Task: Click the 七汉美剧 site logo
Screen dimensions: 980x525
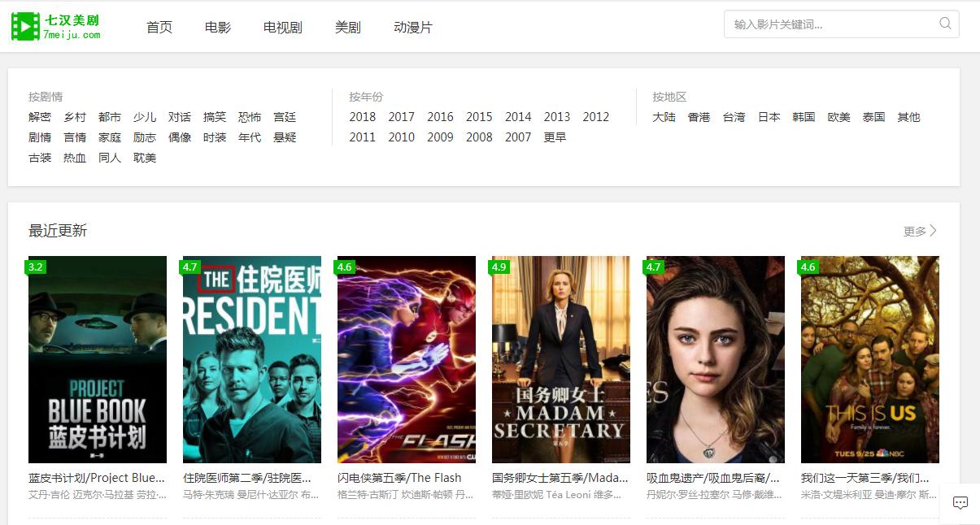Action: click(x=56, y=27)
